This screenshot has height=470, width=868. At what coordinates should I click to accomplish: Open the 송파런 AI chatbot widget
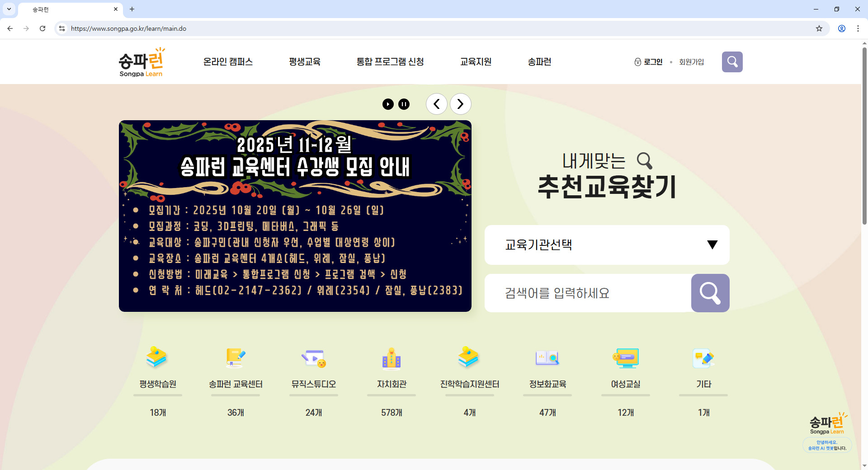[827, 432]
